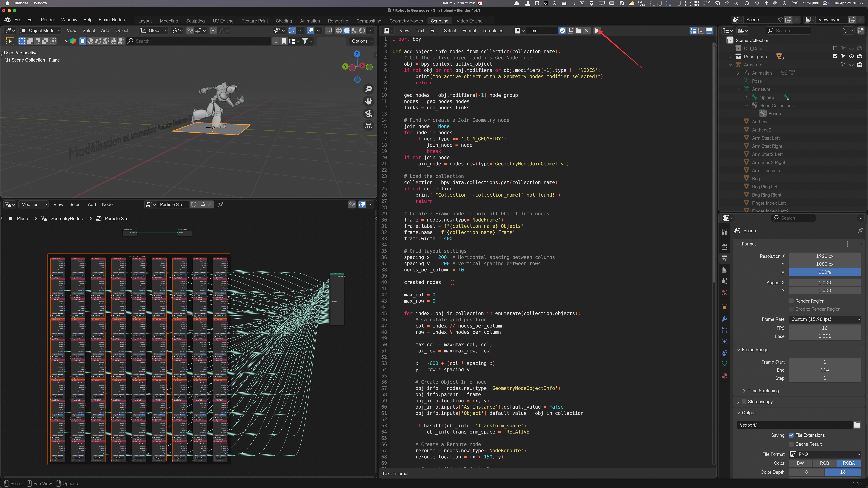Image resolution: width=868 pixels, height=488 pixels.
Task: Open the Global transform orientation dropdown
Action: 154,31
